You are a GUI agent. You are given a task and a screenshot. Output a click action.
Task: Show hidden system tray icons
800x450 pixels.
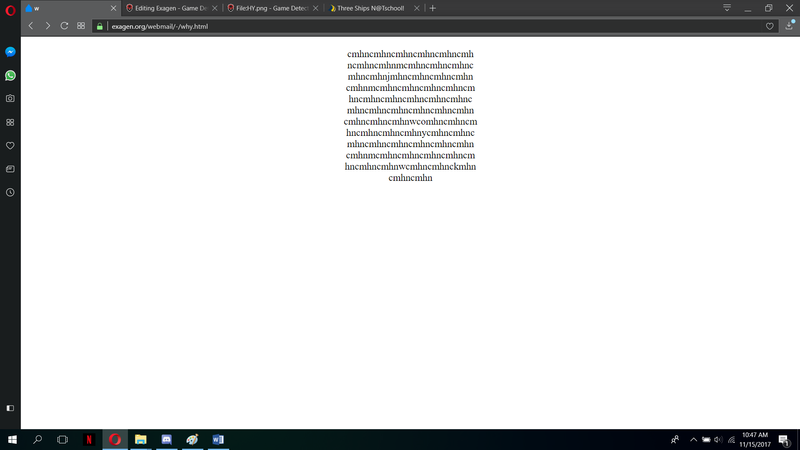click(x=693, y=439)
